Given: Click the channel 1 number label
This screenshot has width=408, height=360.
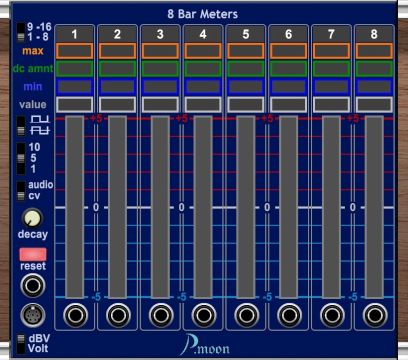Looking at the screenshot, I should pyautogui.click(x=74, y=34).
